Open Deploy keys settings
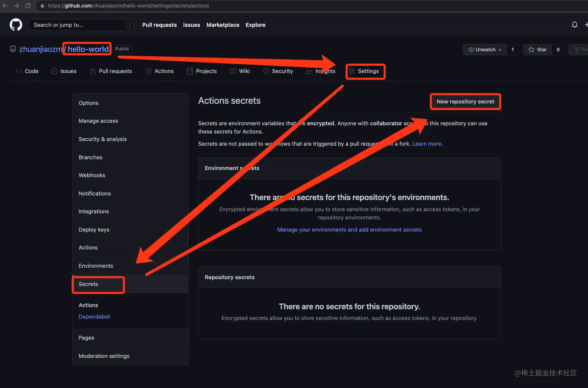Viewport: 588px width, 388px height. [130, 230]
